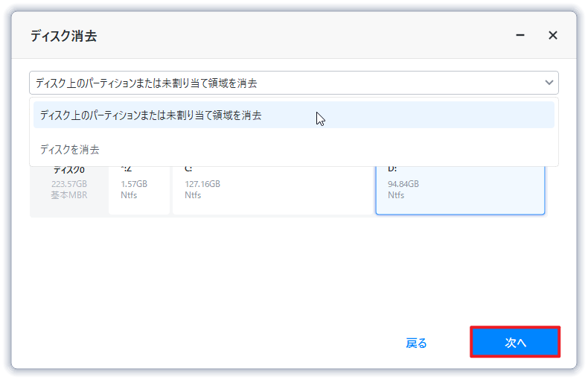Click the ディスク消去 title text
Viewport: 588px width, 380px height.
click(63, 36)
